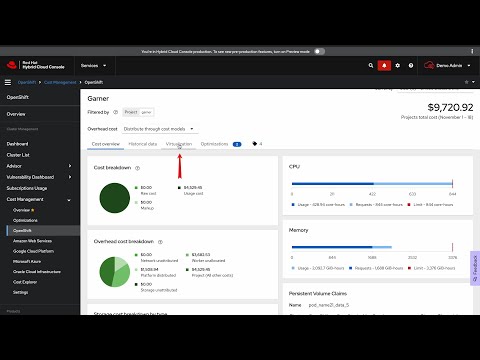Open the dropdown caret beside favorite star
The image size is (480, 360).
coord(473,82)
